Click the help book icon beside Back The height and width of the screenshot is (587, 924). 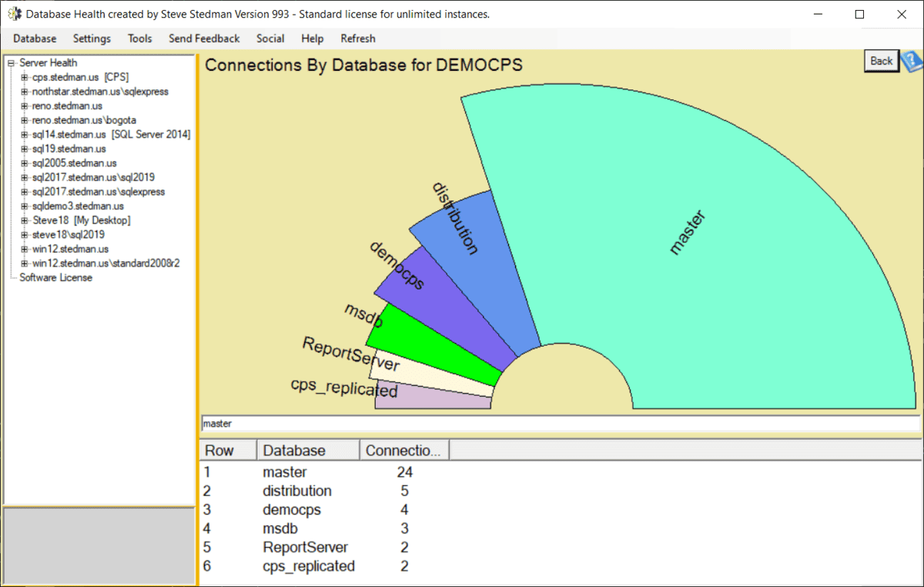[912, 61]
